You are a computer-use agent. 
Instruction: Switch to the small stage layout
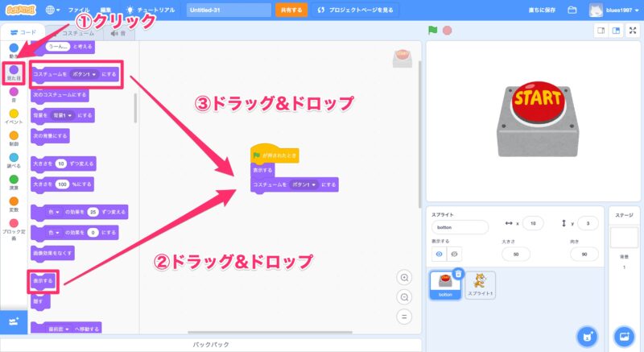tap(601, 31)
